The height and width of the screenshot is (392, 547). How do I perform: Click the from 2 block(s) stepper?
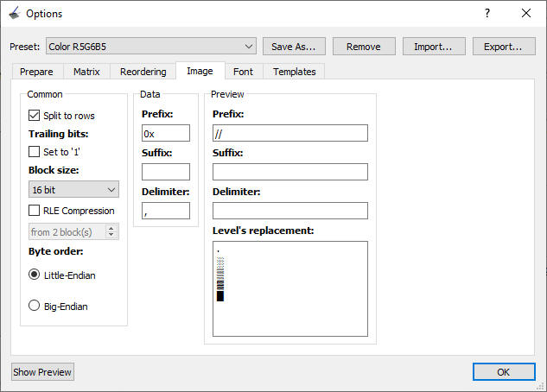pyautogui.click(x=73, y=232)
